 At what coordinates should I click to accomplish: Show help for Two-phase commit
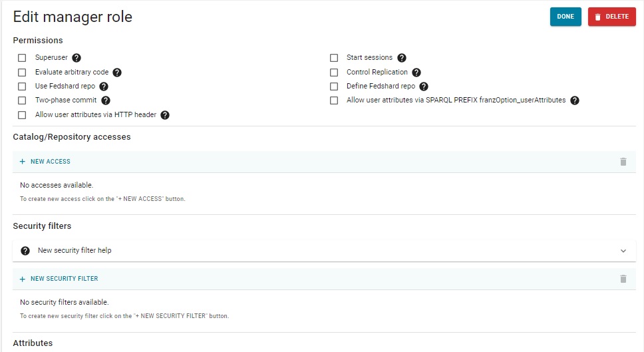pyautogui.click(x=105, y=100)
